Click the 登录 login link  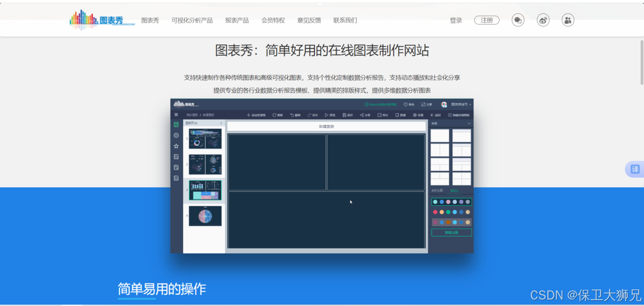click(x=456, y=20)
